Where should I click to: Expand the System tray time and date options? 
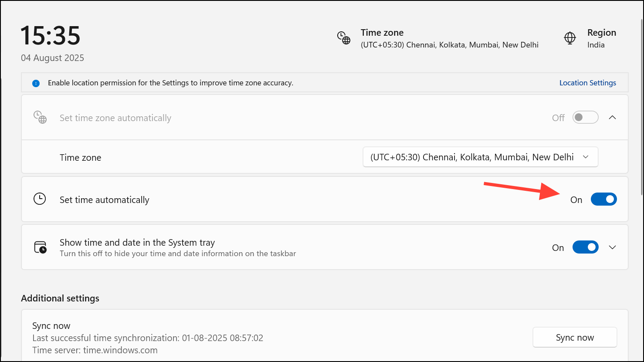612,247
